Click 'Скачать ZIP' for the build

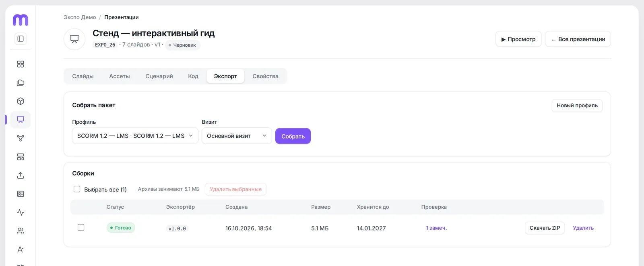click(x=545, y=228)
